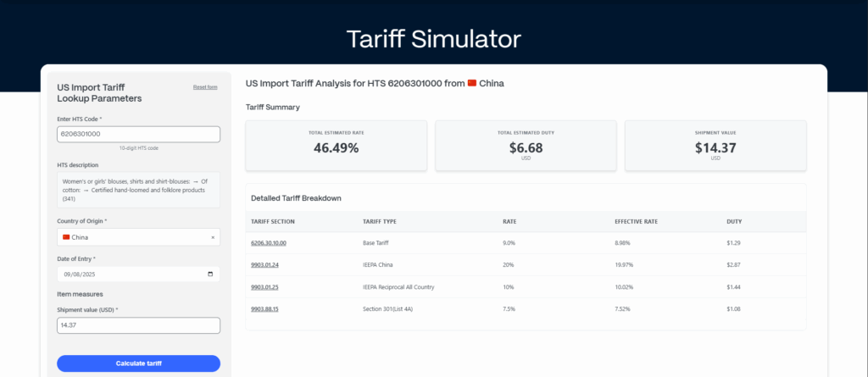Open the Country of Origin dropdown

tap(131, 237)
